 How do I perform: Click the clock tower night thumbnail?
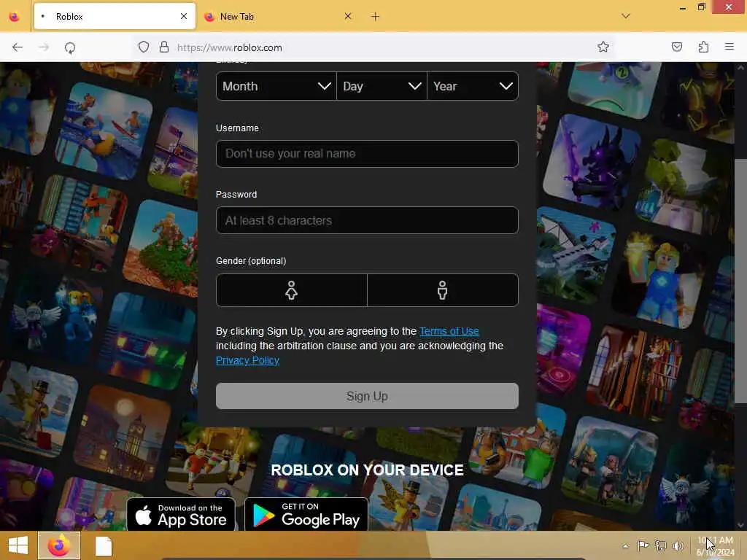122,433
